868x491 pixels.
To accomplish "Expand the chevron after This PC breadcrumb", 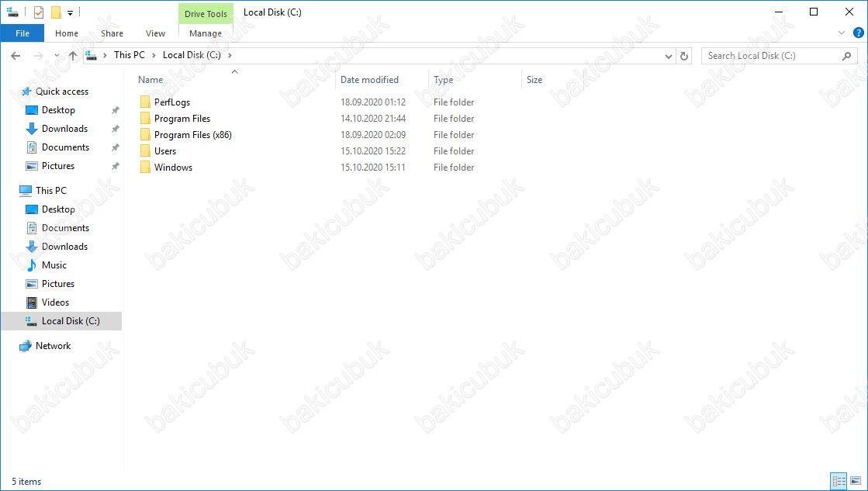I will 154,55.
